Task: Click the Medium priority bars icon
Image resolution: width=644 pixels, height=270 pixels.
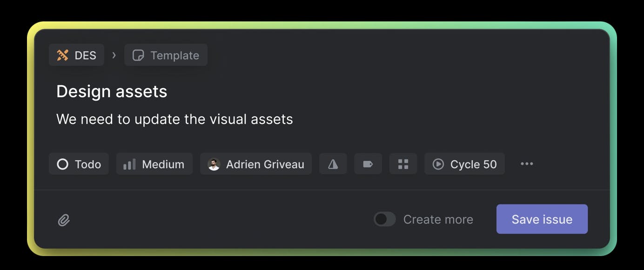Action: [129, 164]
